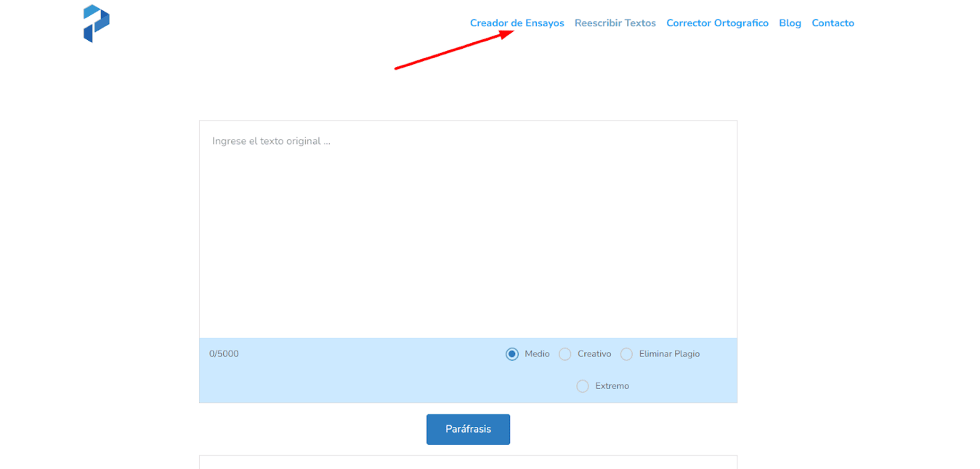
Task: Open Corrector Ortografico from top menu
Action: click(717, 23)
